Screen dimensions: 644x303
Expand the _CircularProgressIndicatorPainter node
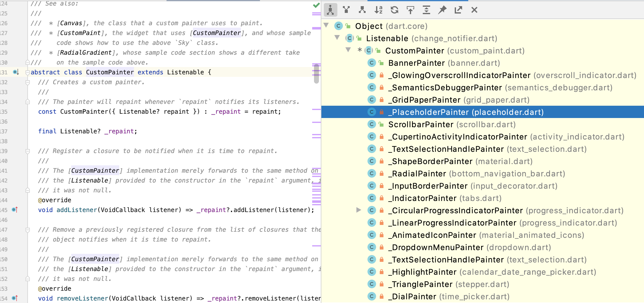click(359, 210)
